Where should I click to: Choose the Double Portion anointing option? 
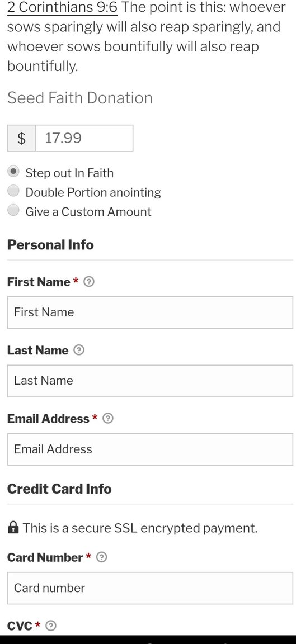[x=13, y=191]
